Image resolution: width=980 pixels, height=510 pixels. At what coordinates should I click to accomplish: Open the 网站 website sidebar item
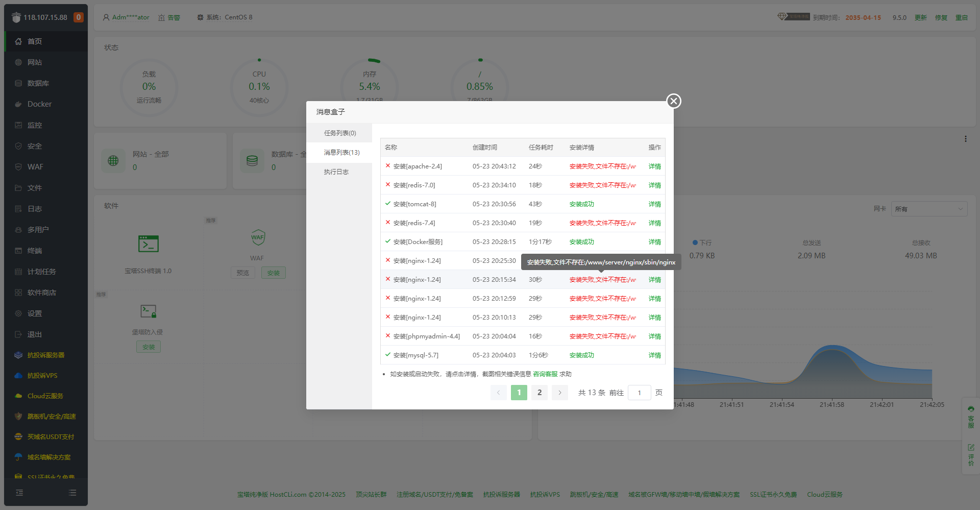[46, 62]
